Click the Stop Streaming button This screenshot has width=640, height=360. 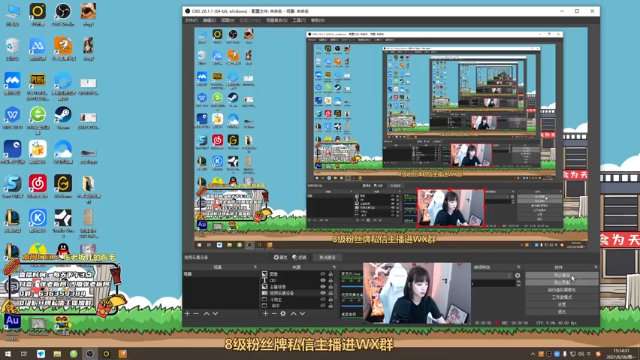(x=562, y=275)
